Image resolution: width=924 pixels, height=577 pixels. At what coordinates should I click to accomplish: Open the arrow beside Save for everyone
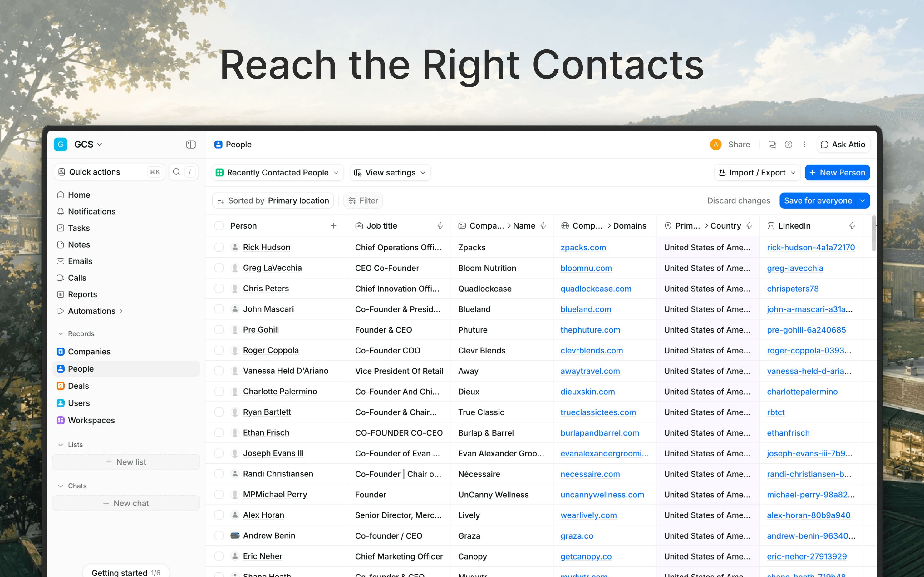[x=863, y=200]
